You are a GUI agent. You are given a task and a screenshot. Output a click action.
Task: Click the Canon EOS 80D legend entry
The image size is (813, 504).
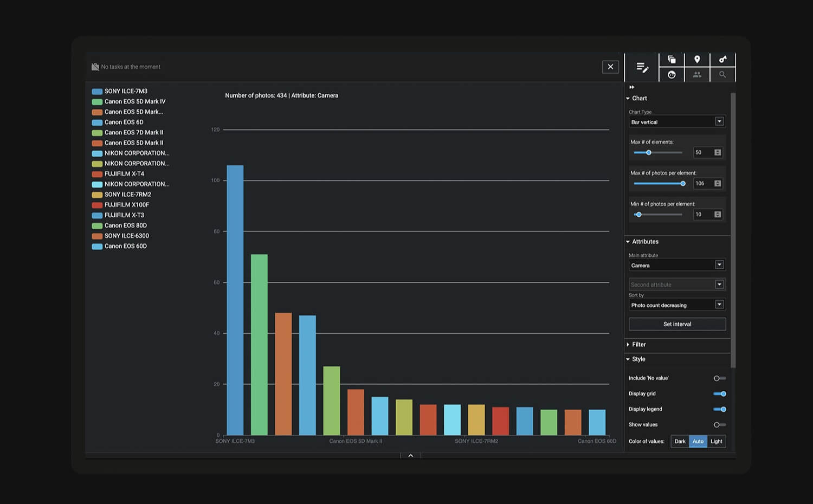point(119,225)
